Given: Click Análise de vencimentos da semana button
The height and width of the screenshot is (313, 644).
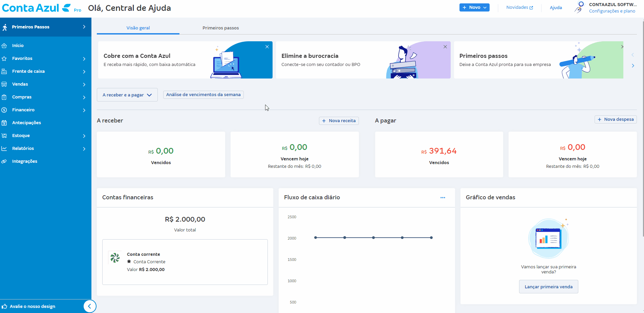Looking at the screenshot, I should coord(203,95).
